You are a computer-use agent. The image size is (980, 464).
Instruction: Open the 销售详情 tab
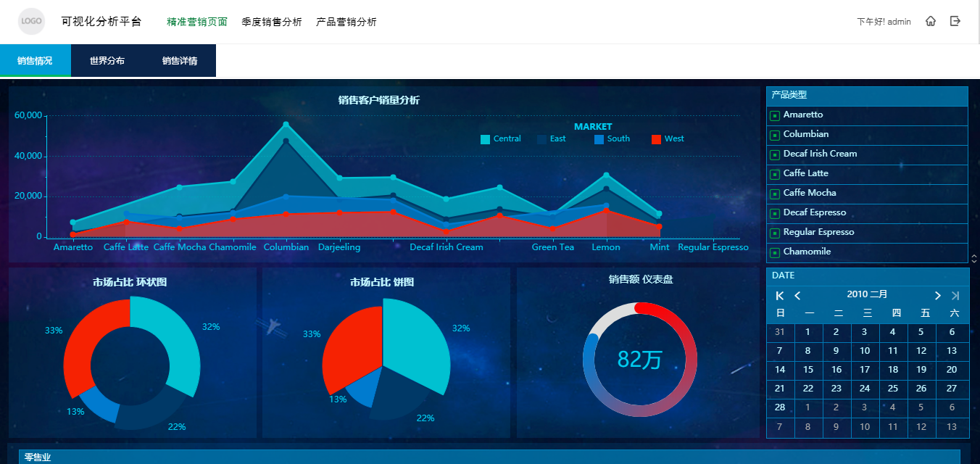pyautogui.click(x=180, y=61)
